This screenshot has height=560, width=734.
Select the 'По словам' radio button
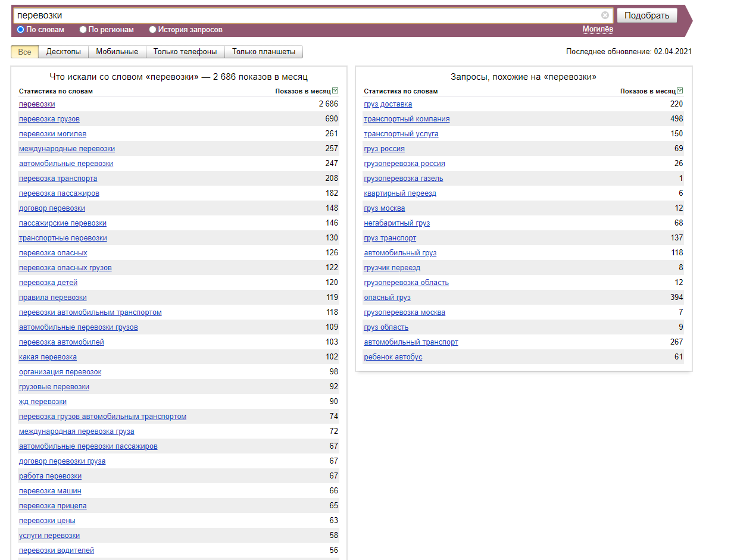point(21,29)
